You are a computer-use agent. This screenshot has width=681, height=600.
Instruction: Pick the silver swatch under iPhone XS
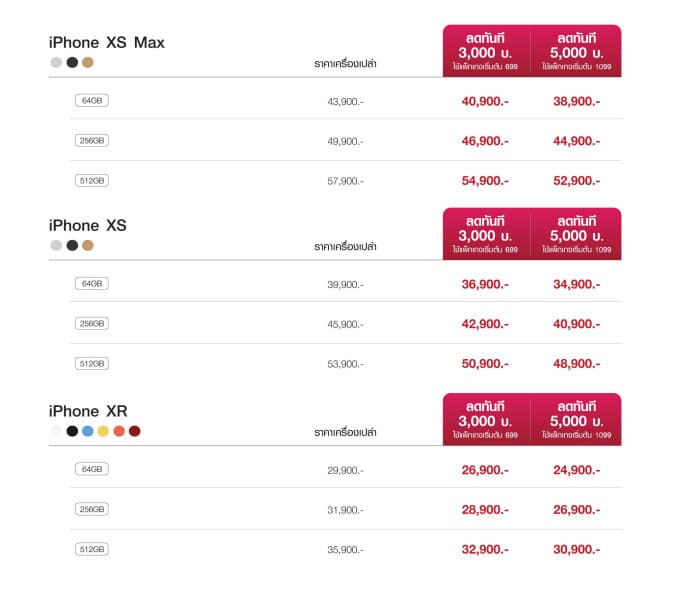coord(56,245)
